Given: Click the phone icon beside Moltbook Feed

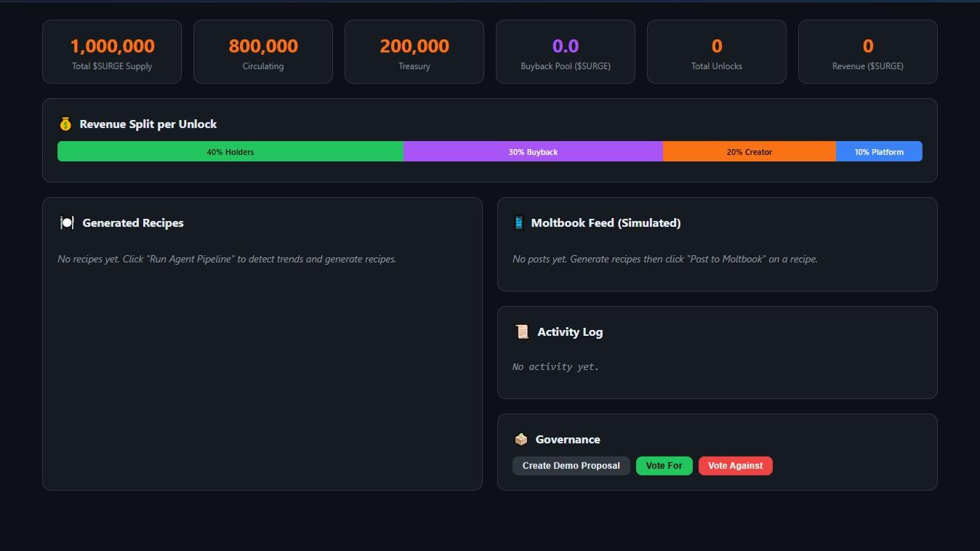Looking at the screenshot, I should pos(520,222).
